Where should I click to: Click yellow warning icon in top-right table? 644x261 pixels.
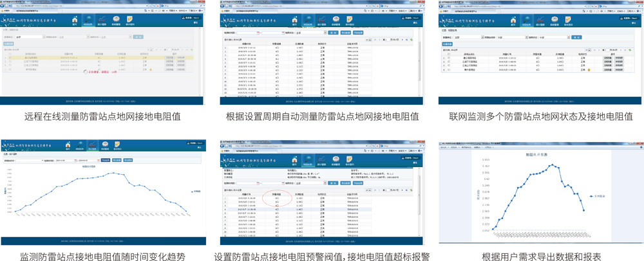pos(588,69)
